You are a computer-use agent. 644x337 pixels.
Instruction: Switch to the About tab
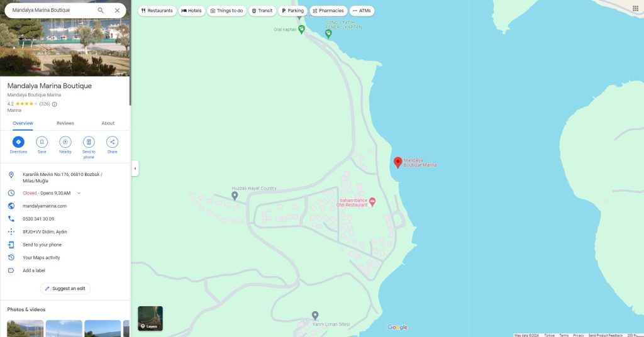[108, 123]
